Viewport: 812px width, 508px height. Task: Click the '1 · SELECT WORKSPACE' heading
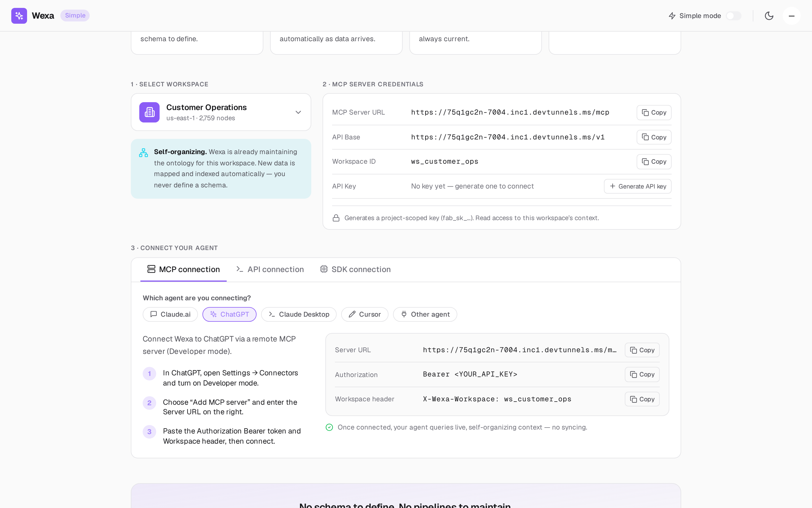coord(169,84)
